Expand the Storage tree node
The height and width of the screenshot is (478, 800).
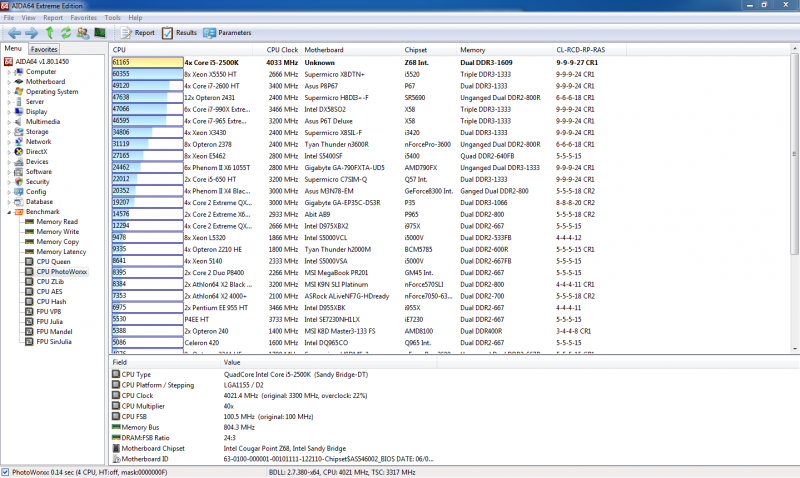tap(9, 132)
